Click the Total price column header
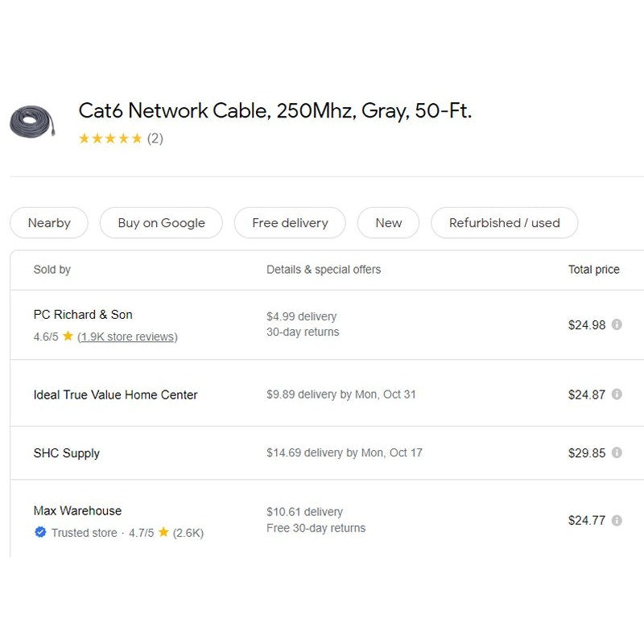Screen dimensions: 644x644 point(593,270)
